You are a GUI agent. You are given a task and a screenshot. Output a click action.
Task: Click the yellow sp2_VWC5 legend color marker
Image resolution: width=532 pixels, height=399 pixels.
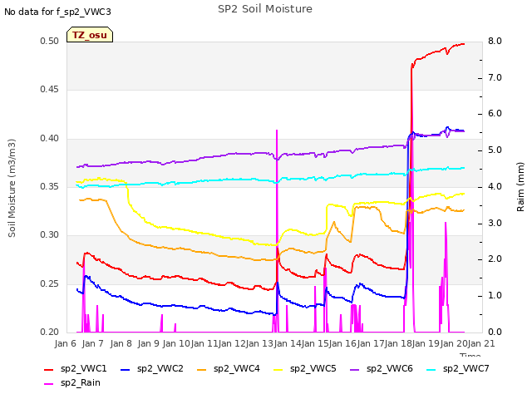pos(278,369)
